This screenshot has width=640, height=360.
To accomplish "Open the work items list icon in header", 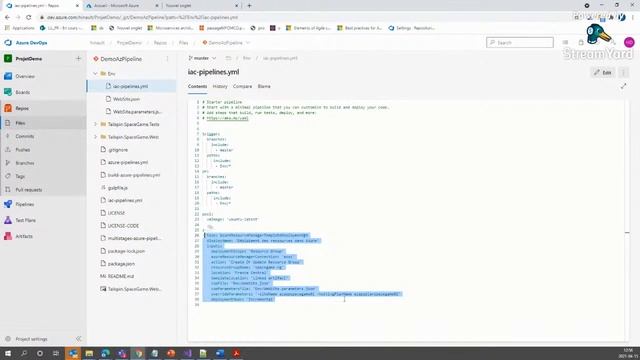I will 565,42.
